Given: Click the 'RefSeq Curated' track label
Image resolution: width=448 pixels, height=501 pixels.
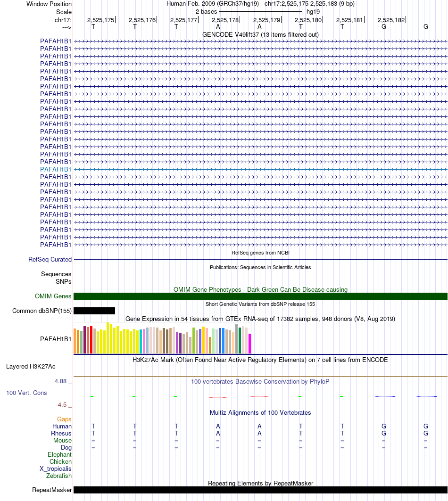Looking at the screenshot, I should 50,259.
